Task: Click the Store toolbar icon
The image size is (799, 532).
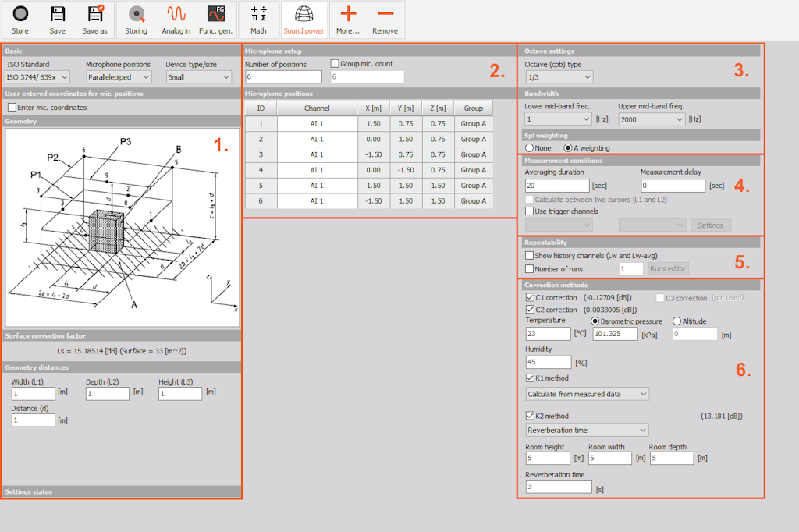Action: point(20,20)
